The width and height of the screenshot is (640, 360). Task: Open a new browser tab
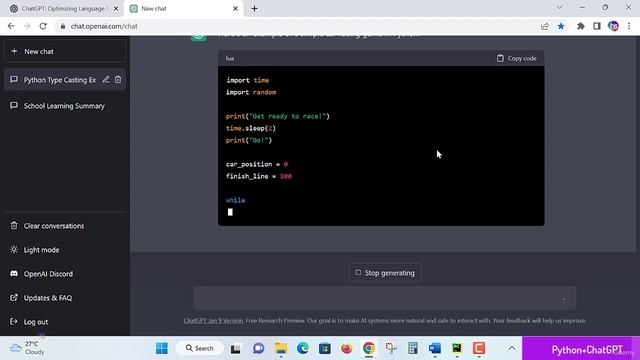coord(254,9)
